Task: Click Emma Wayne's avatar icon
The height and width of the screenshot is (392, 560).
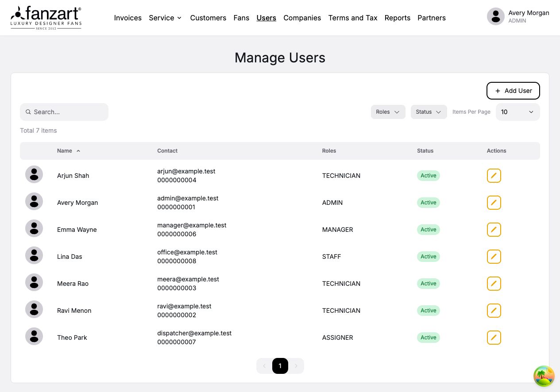Action: pyautogui.click(x=34, y=228)
